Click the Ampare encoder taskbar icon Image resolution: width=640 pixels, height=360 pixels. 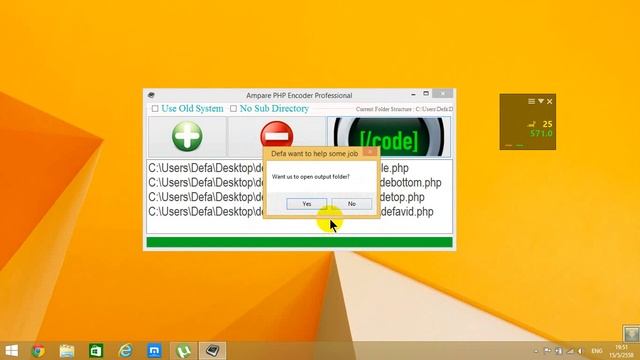click(x=212, y=351)
